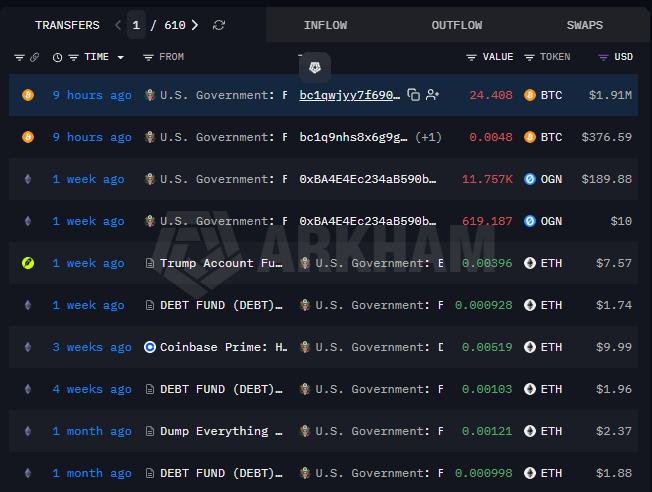Click the $376.59 USD amount
The image size is (652, 492).
(607, 137)
